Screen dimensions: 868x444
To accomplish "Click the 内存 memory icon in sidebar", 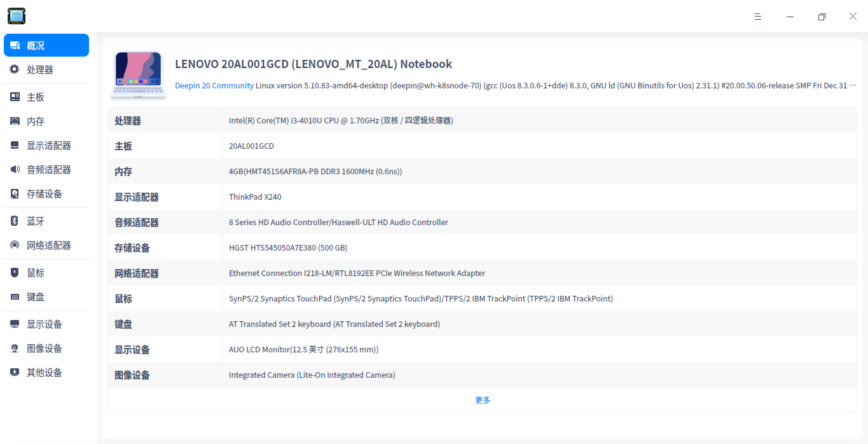I will pos(15,121).
